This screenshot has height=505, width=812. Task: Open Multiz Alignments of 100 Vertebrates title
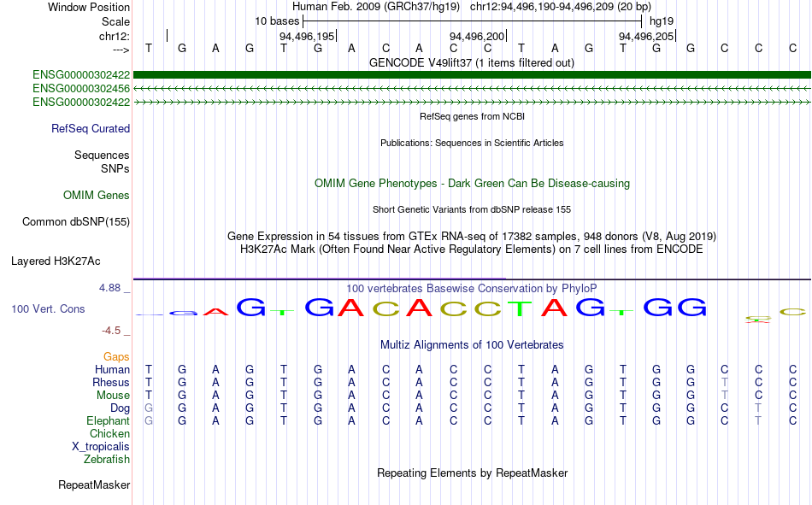point(472,345)
